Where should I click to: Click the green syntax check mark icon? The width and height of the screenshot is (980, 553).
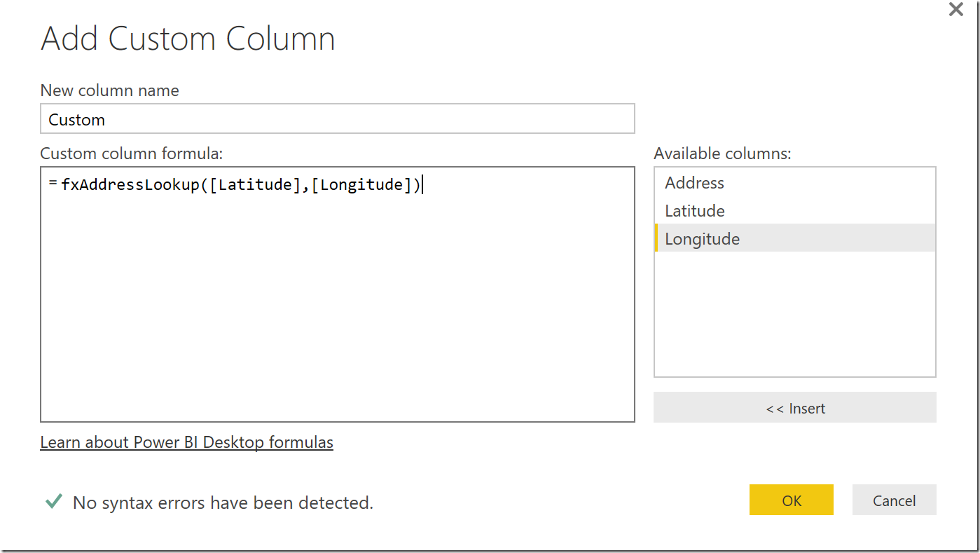coord(53,502)
